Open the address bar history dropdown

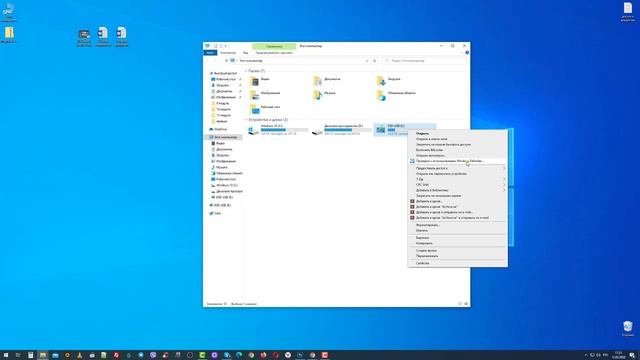(367, 61)
